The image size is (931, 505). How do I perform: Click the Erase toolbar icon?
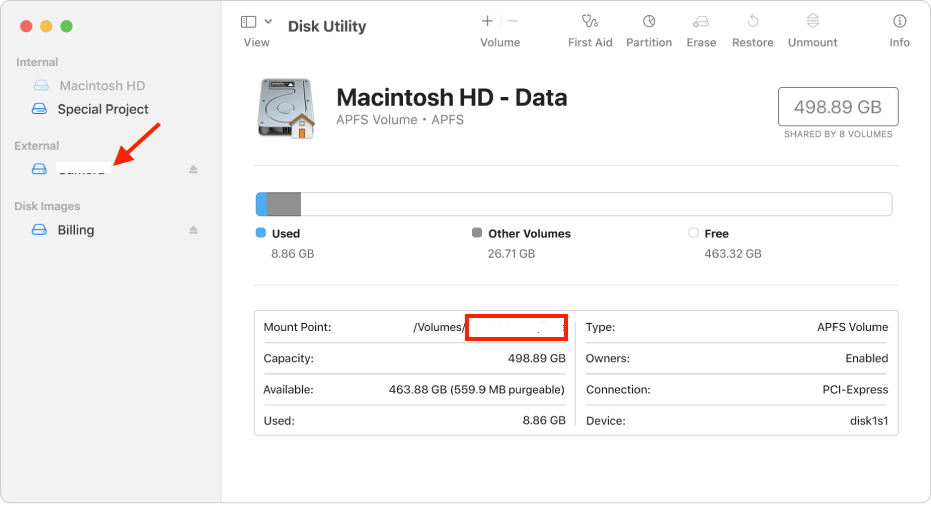[701, 21]
